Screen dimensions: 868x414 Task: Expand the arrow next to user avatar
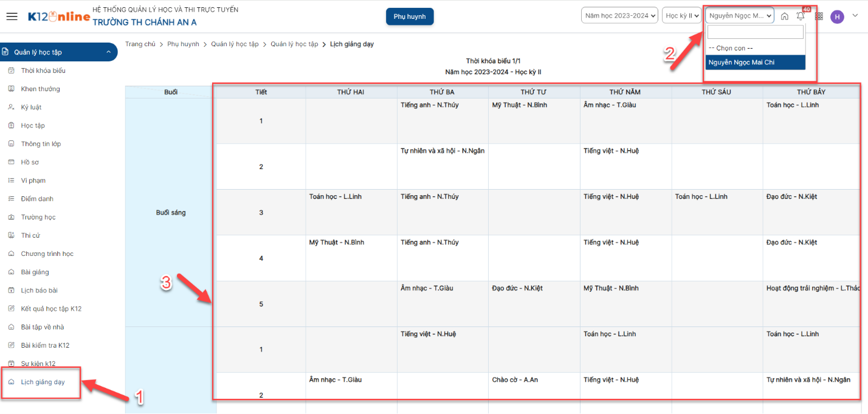855,16
